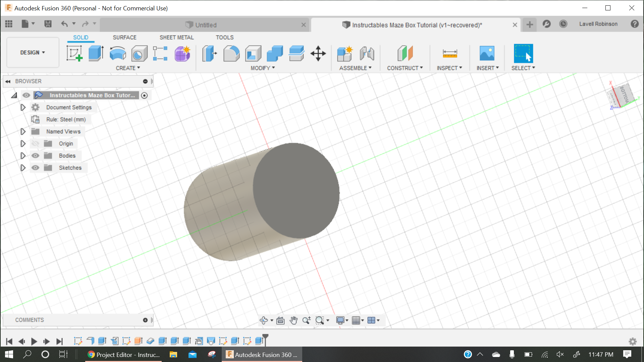Select the Move/Copy tool
This screenshot has height=362, width=644.
[x=318, y=53]
